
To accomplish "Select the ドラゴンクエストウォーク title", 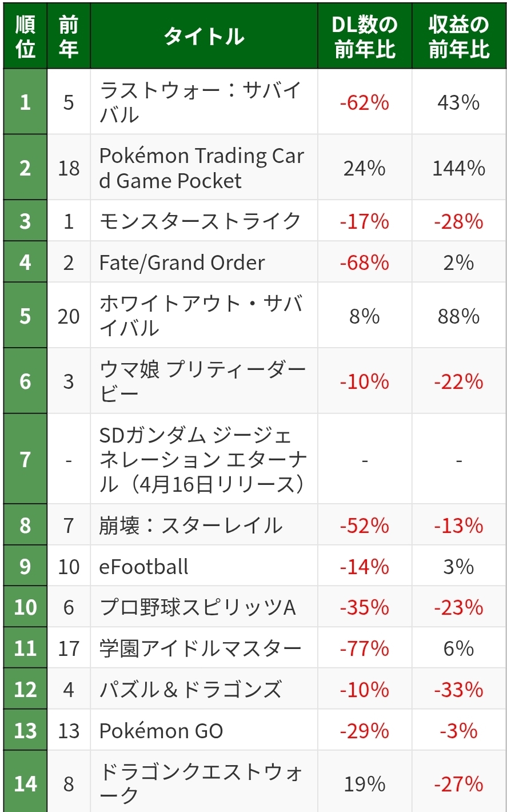I will tap(201, 783).
